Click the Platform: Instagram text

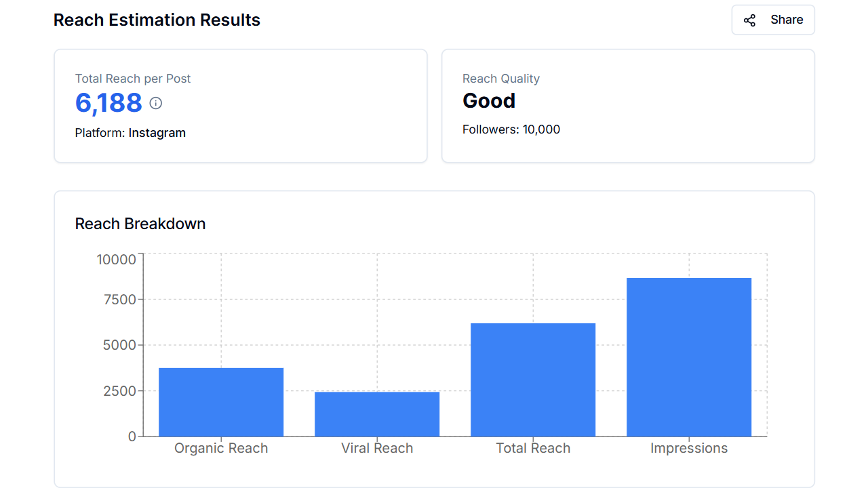click(x=130, y=133)
